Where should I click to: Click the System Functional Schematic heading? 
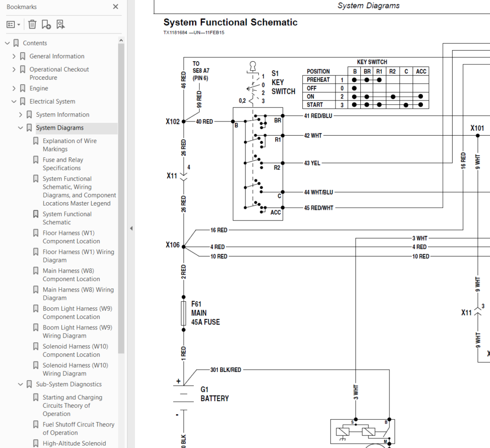click(x=230, y=22)
